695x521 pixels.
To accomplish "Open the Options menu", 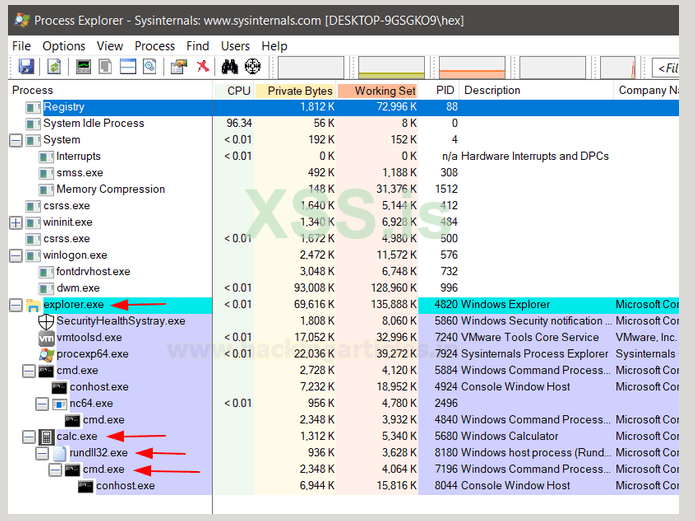I will click(63, 46).
